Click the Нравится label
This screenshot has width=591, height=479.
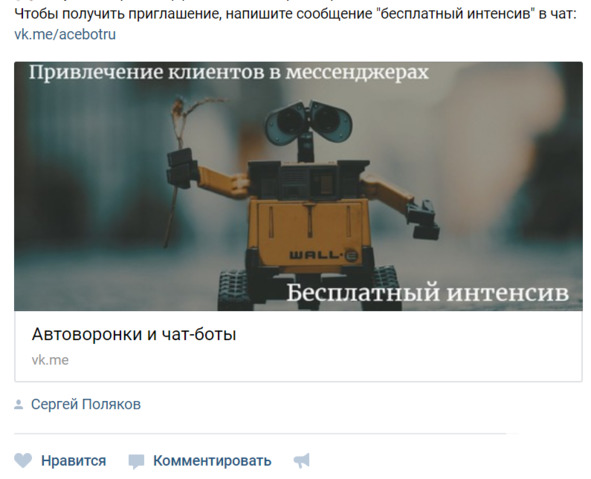tap(73, 461)
